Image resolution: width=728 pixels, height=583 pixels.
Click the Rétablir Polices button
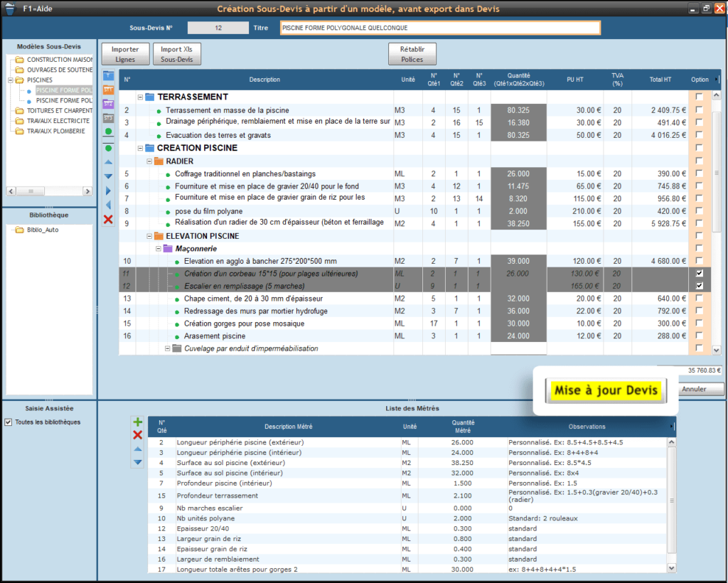pos(412,54)
